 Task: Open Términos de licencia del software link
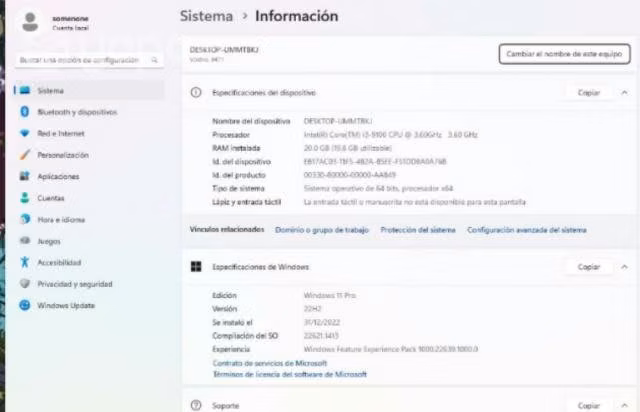coord(289,374)
